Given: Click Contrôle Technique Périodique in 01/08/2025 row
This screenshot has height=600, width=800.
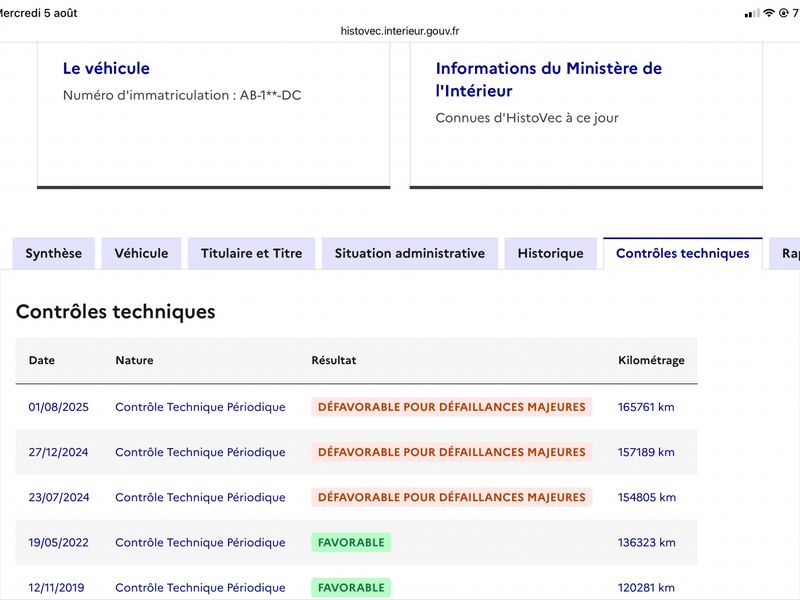Looking at the screenshot, I should (200, 407).
